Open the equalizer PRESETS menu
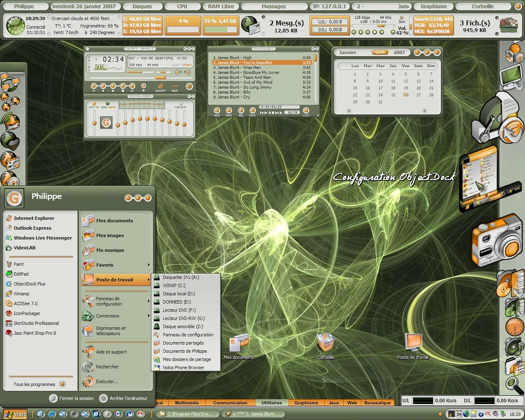This screenshot has height=420, width=525. (181, 104)
